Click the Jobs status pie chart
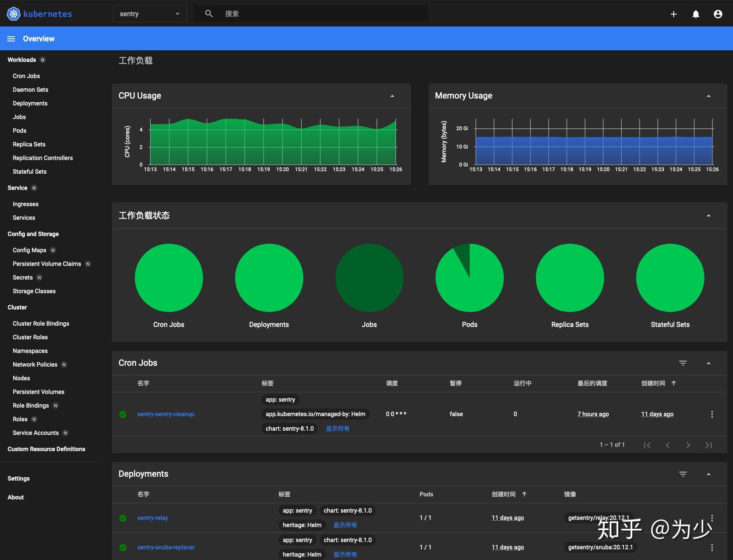The image size is (733, 560). tap(369, 278)
